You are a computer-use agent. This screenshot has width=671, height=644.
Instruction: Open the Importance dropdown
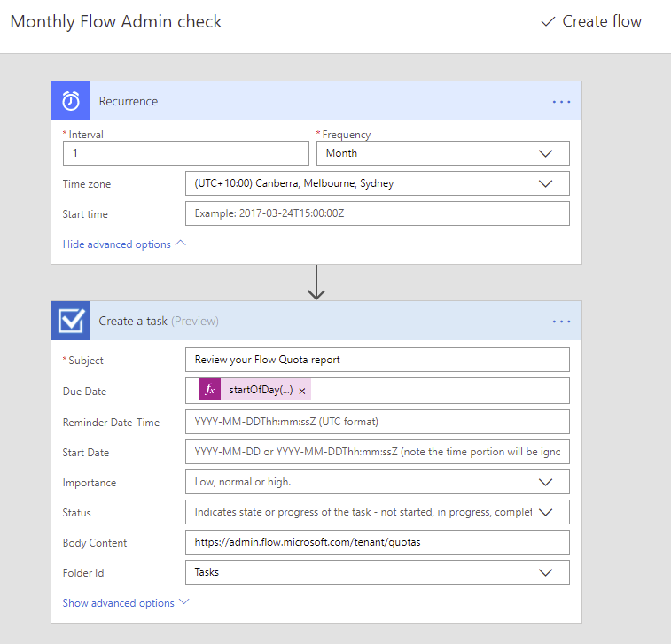click(377, 483)
